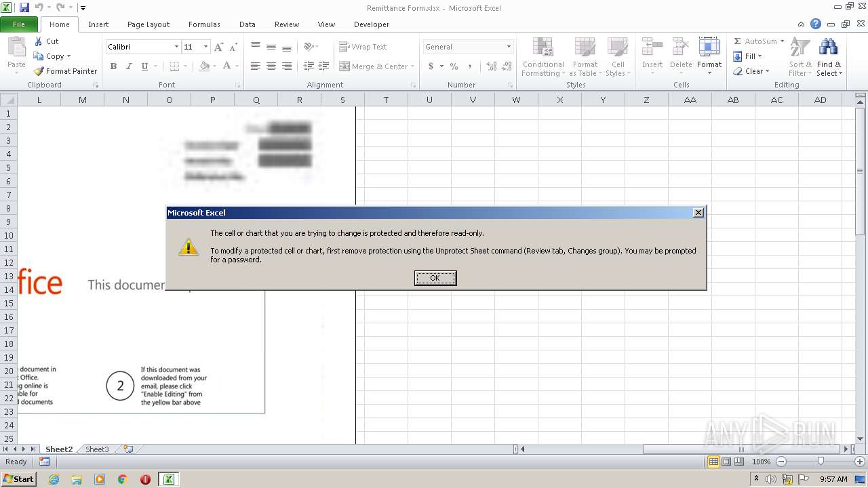Click the Cut scissors icon

click(x=39, y=41)
